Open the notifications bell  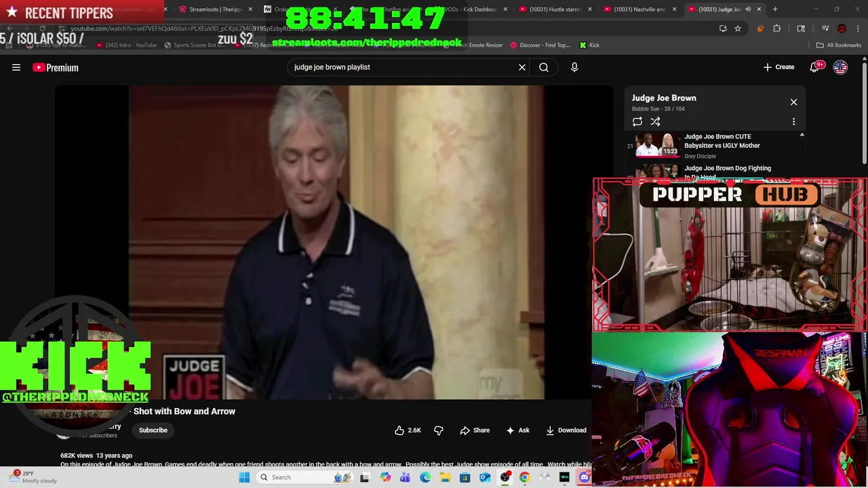[815, 67]
